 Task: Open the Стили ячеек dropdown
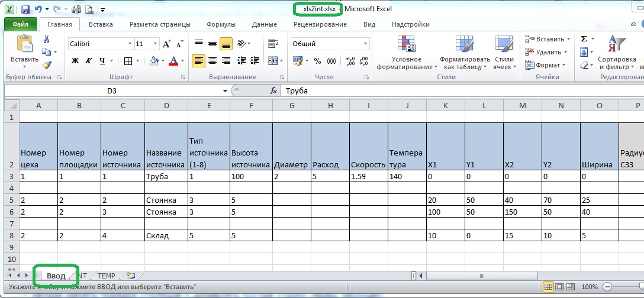pyautogui.click(x=504, y=53)
